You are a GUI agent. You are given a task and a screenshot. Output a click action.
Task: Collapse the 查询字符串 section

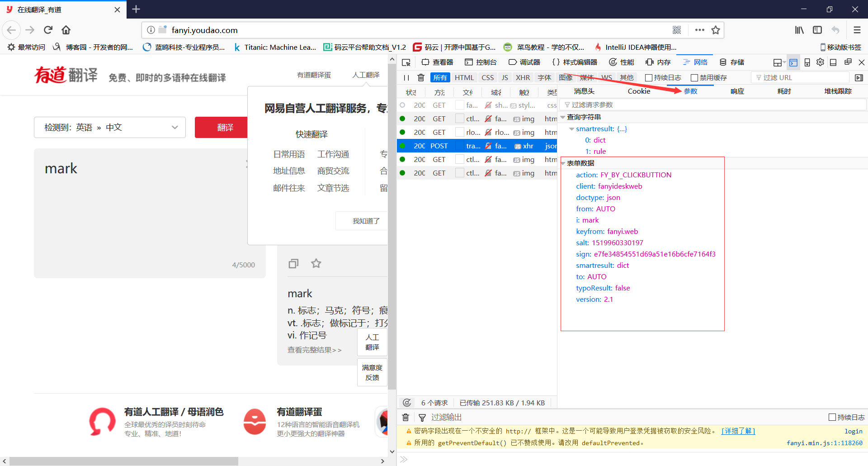pyautogui.click(x=563, y=117)
